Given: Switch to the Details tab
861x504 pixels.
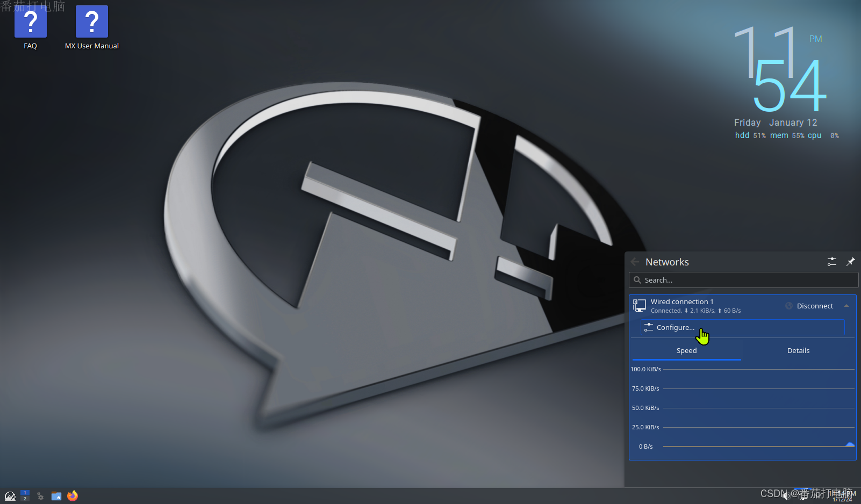Looking at the screenshot, I should click(798, 350).
